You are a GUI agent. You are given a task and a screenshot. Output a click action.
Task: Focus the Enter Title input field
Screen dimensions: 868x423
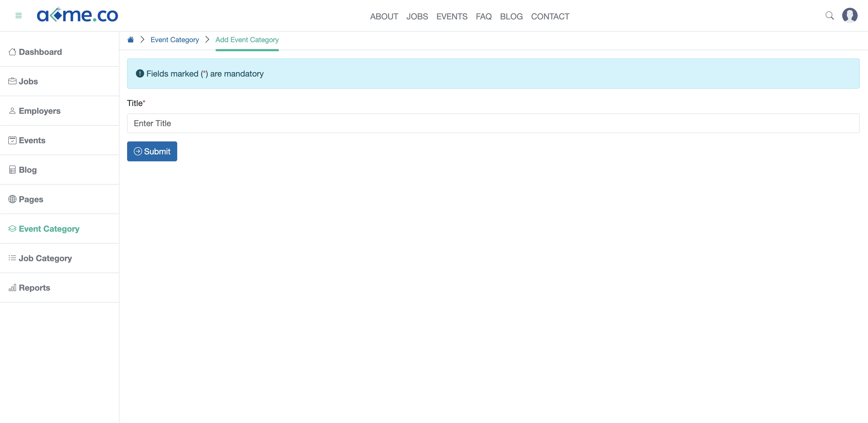[x=493, y=123]
